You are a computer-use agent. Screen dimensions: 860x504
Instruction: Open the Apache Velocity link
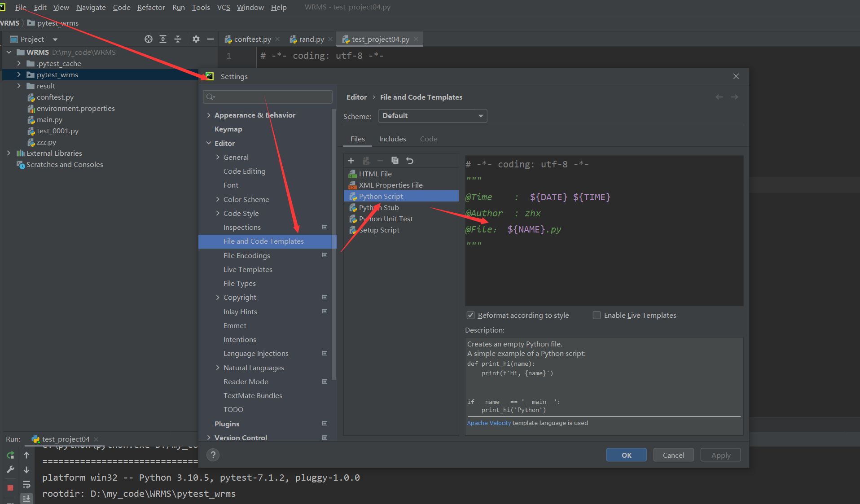point(488,423)
